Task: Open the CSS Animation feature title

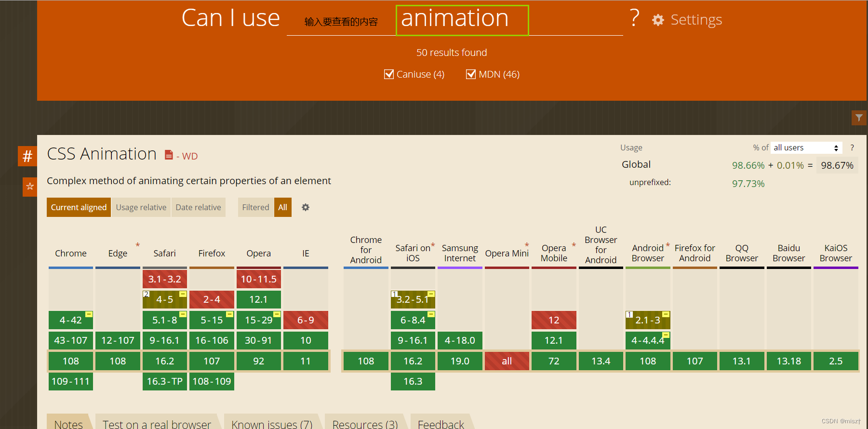Action: pyautogui.click(x=102, y=154)
